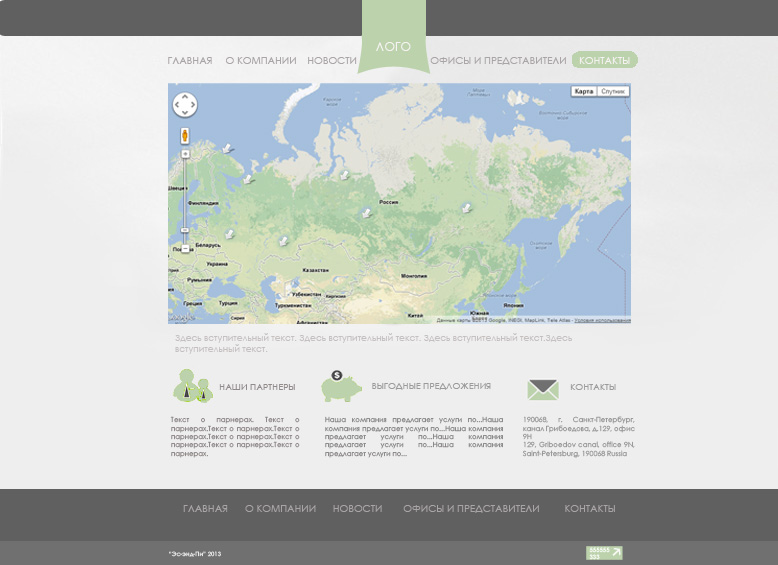778x565 pixels.
Task: Click the orange Street View pegman
Action: coord(185,135)
